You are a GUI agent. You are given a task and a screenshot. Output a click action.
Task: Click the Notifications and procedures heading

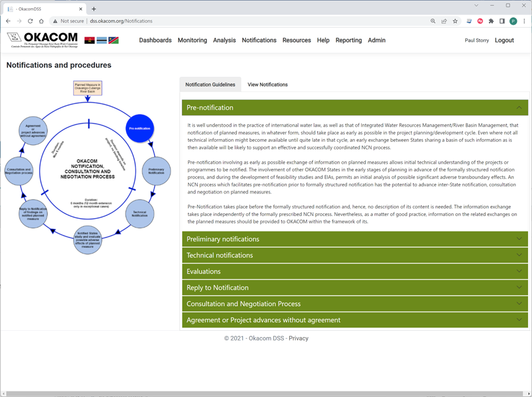(x=58, y=65)
